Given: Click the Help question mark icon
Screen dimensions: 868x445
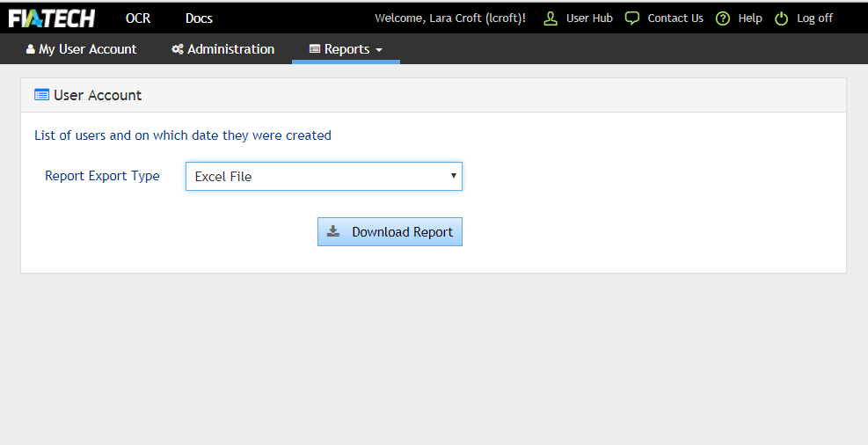Looking at the screenshot, I should tap(722, 18).
